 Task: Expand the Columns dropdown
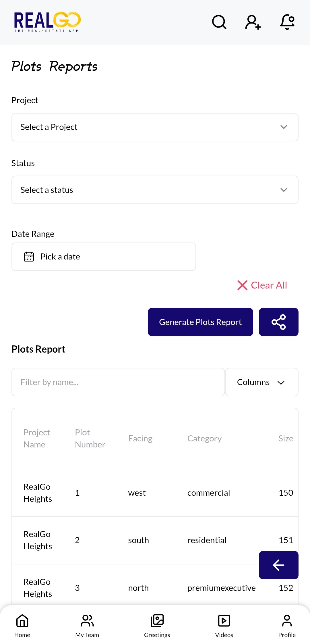261,382
